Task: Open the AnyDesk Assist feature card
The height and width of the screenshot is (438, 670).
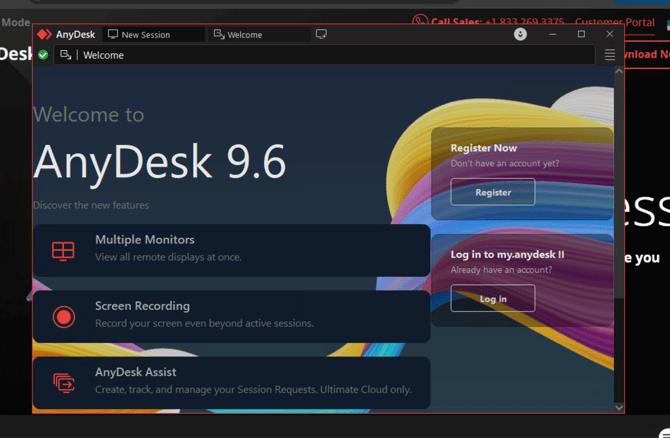Action: tap(232, 383)
